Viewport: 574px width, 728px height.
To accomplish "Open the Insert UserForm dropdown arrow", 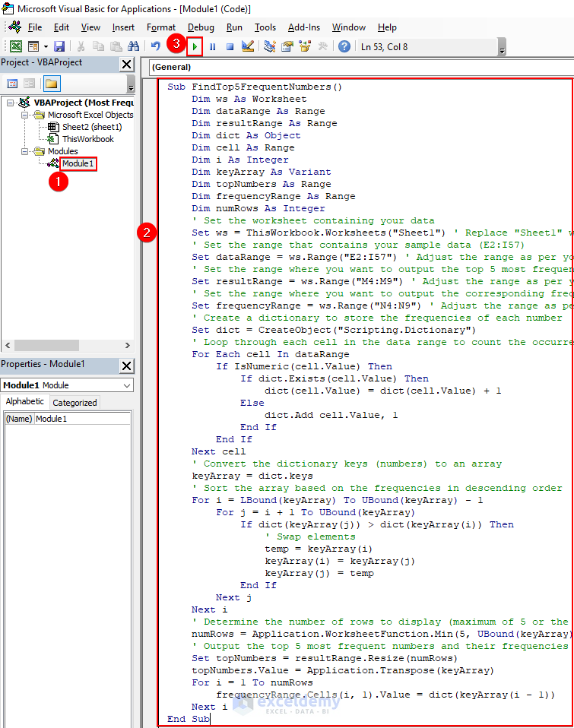I will 46,46.
